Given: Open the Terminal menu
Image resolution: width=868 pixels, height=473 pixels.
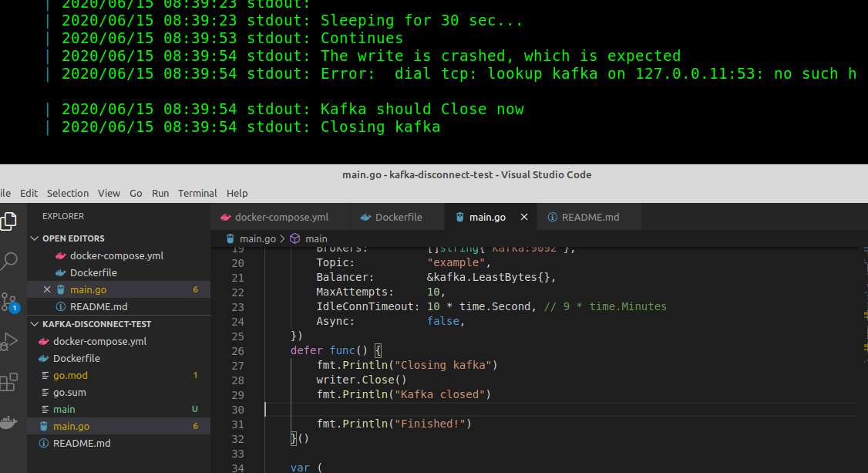Looking at the screenshot, I should 197,194.
